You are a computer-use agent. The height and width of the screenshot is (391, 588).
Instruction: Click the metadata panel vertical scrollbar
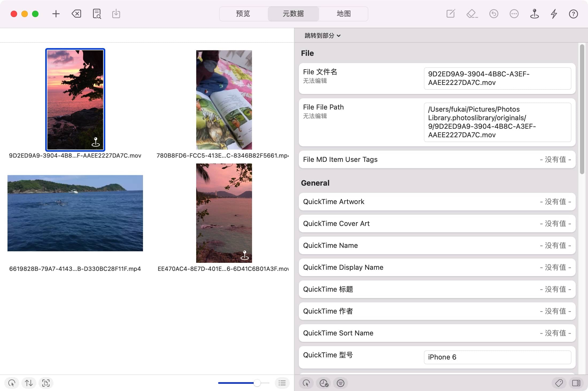coord(582,110)
